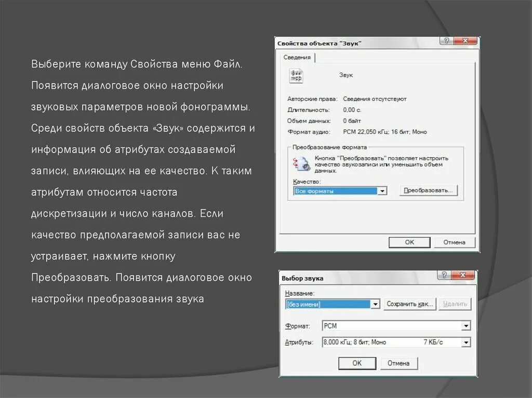The width and height of the screenshot is (532, 398).
Task: Open the Атрибуты dropdown arrow
Action: (x=466, y=342)
